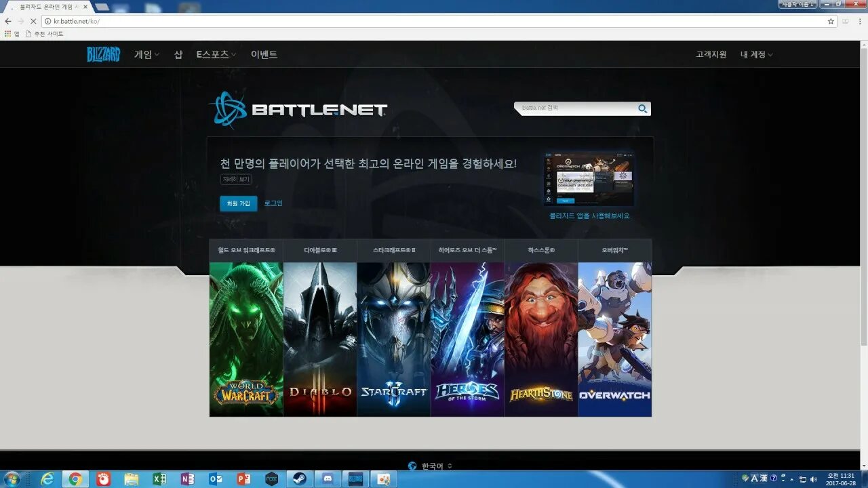Open the 샵 menu item
The image size is (868, 488).
click(178, 54)
